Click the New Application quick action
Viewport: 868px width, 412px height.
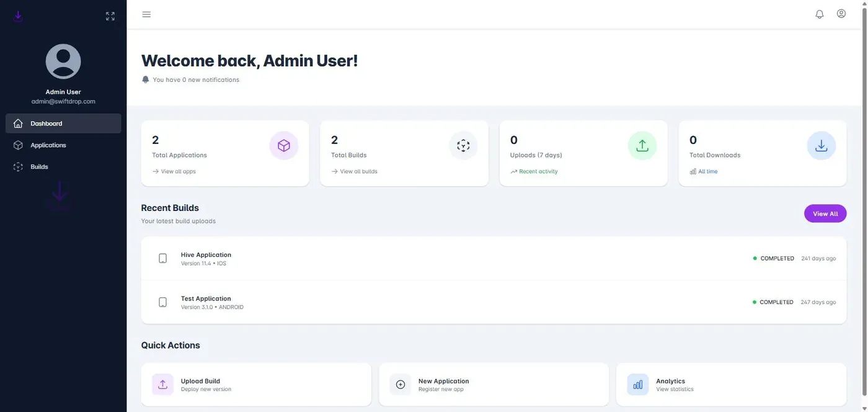coord(494,385)
